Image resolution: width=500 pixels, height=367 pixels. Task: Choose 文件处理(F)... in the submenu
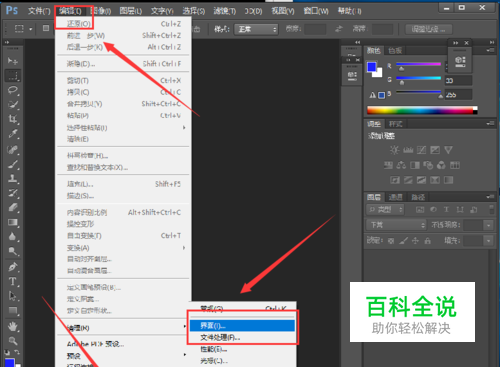[242, 338]
